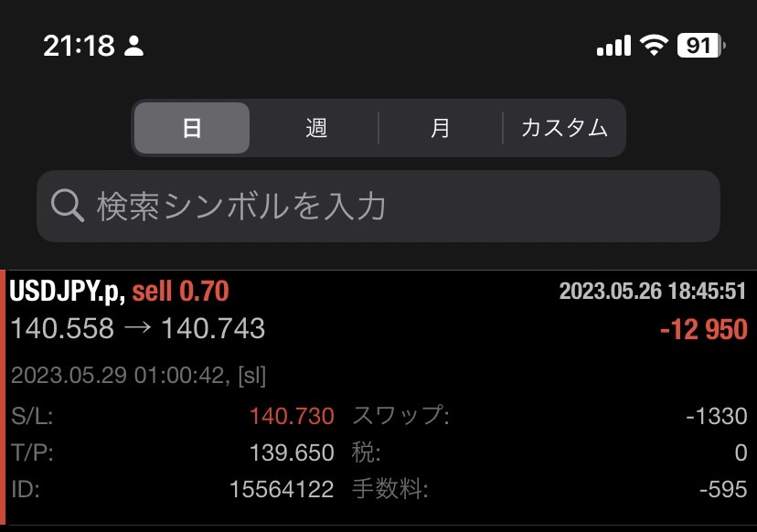Tap the person icon beside the clock

point(133,46)
